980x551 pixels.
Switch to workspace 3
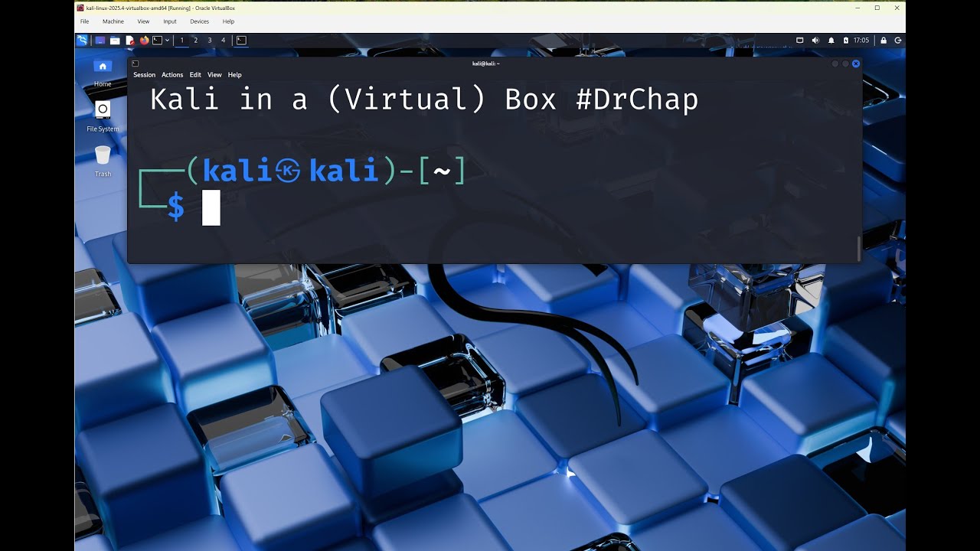pyautogui.click(x=209, y=40)
